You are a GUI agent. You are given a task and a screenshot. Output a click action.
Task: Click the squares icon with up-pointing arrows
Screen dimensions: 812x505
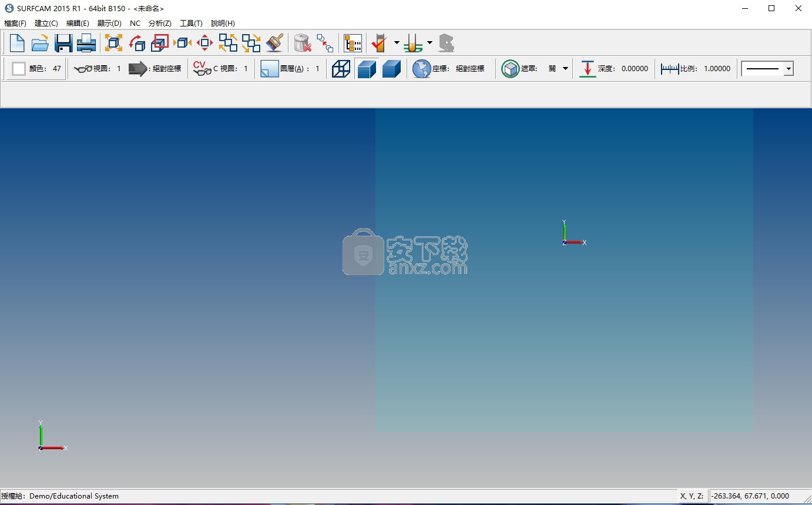(228, 43)
